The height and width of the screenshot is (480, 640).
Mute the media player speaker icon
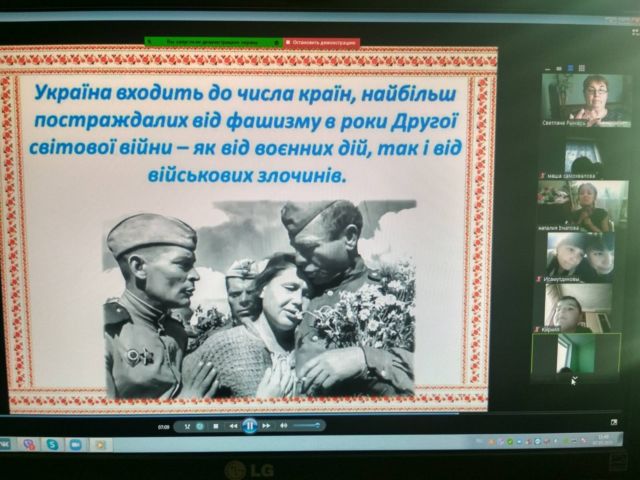tap(284, 426)
